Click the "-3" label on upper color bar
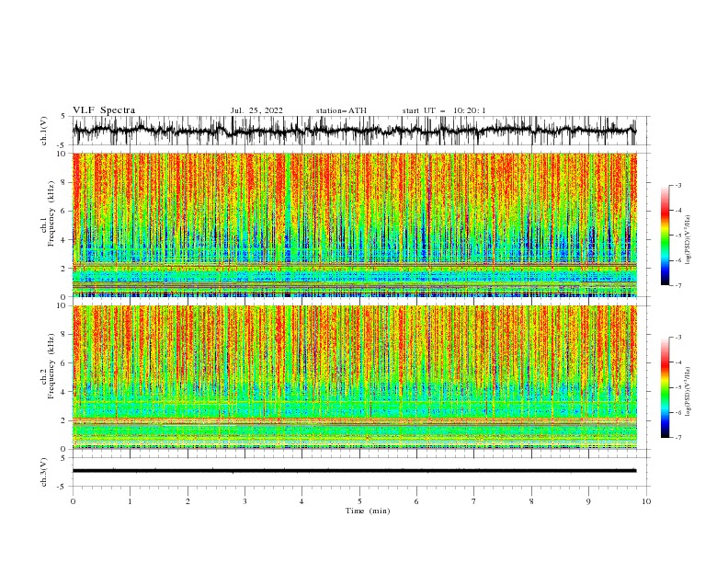728x563 pixels. click(x=678, y=185)
